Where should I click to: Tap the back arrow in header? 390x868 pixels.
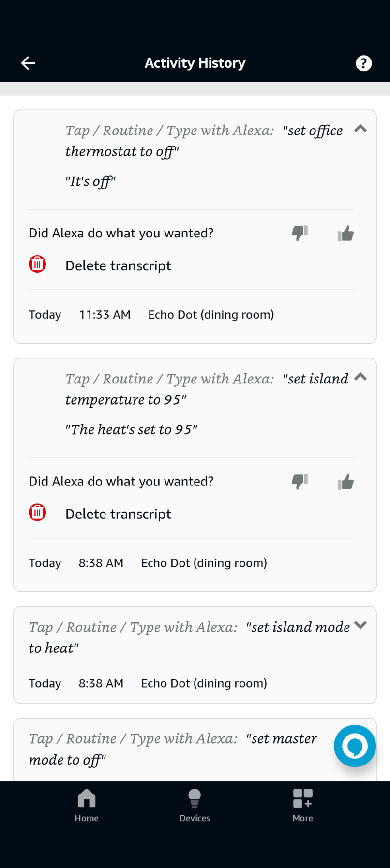point(28,63)
